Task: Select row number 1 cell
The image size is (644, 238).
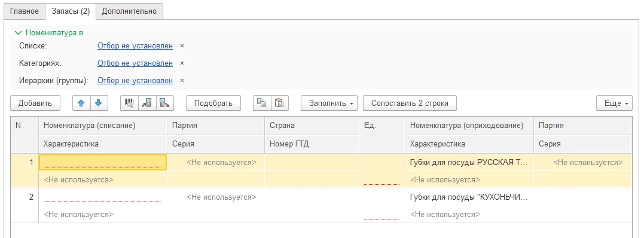Action: pyautogui.click(x=25, y=171)
